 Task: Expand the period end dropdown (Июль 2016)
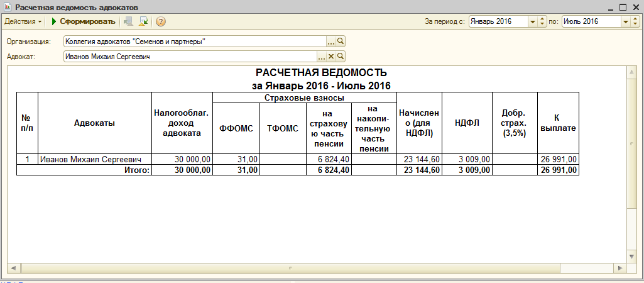pyautogui.click(x=626, y=21)
